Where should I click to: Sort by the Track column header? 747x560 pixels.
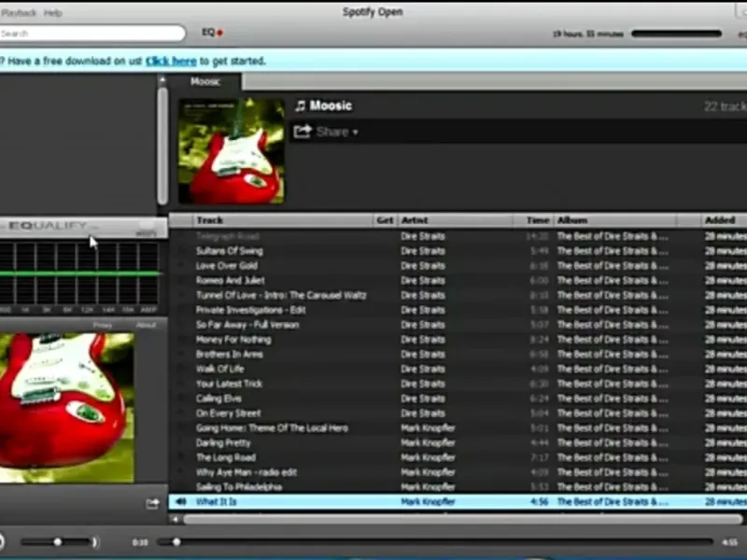(283, 220)
